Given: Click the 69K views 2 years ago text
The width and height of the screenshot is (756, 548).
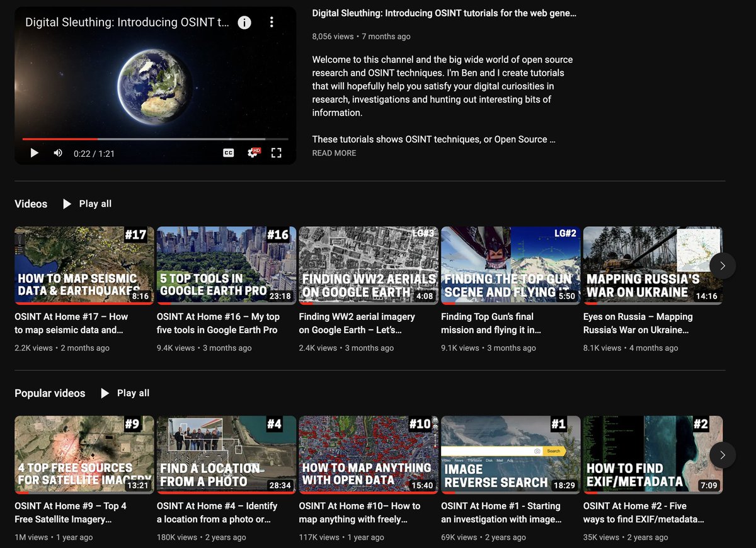Looking at the screenshot, I should (483, 537).
